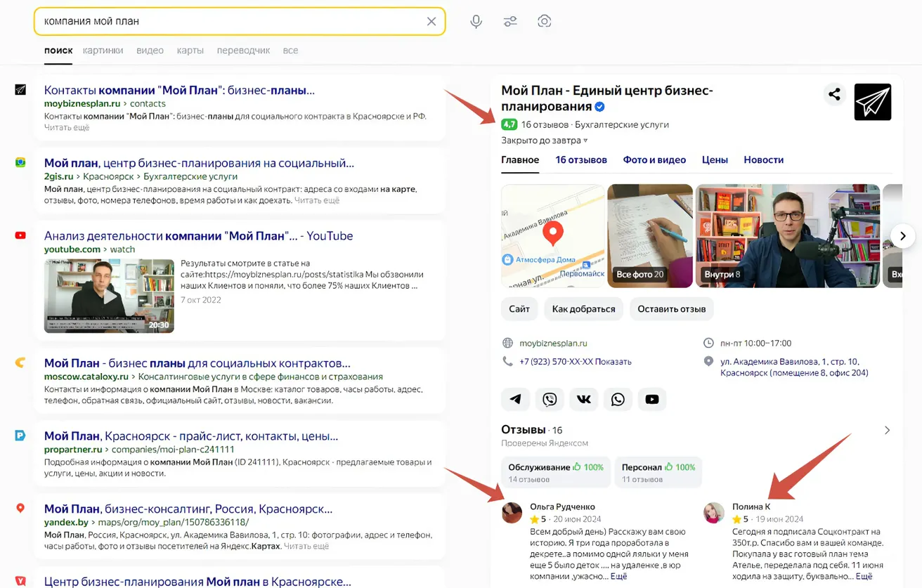This screenshot has height=588, width=922.
Task: Click 'Читать ещё' under the first result
Action: click(x=67, y=128)
